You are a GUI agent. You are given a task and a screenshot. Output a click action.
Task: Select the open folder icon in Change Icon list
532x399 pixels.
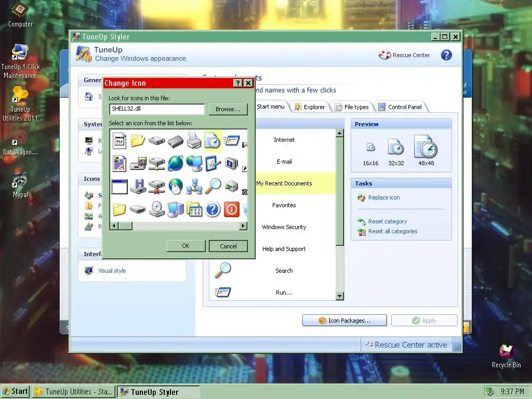[x=138, y=140]
